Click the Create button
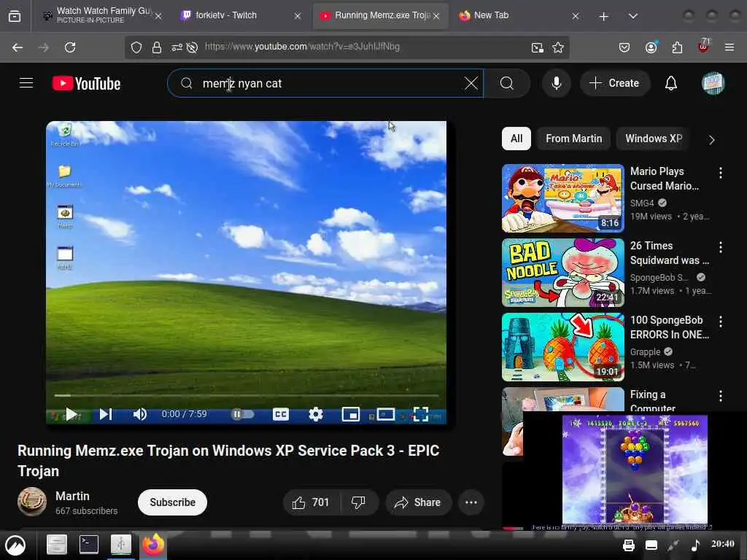 614,83
